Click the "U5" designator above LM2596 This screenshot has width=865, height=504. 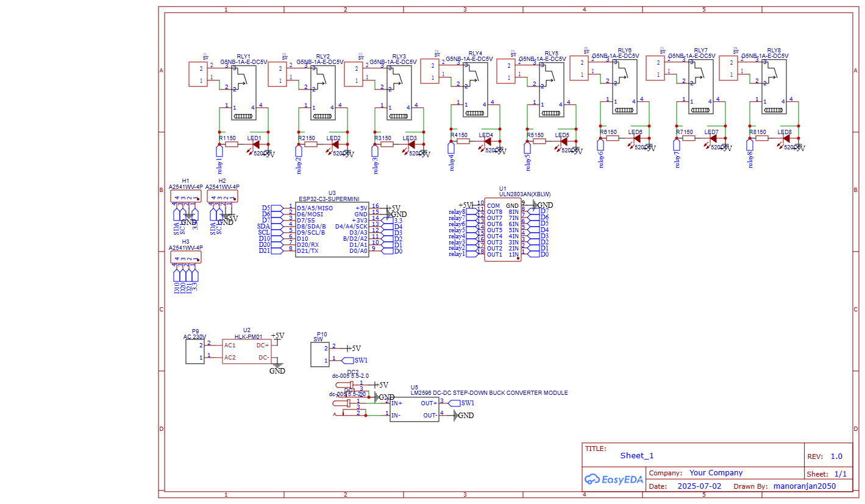tap(415, 387)
